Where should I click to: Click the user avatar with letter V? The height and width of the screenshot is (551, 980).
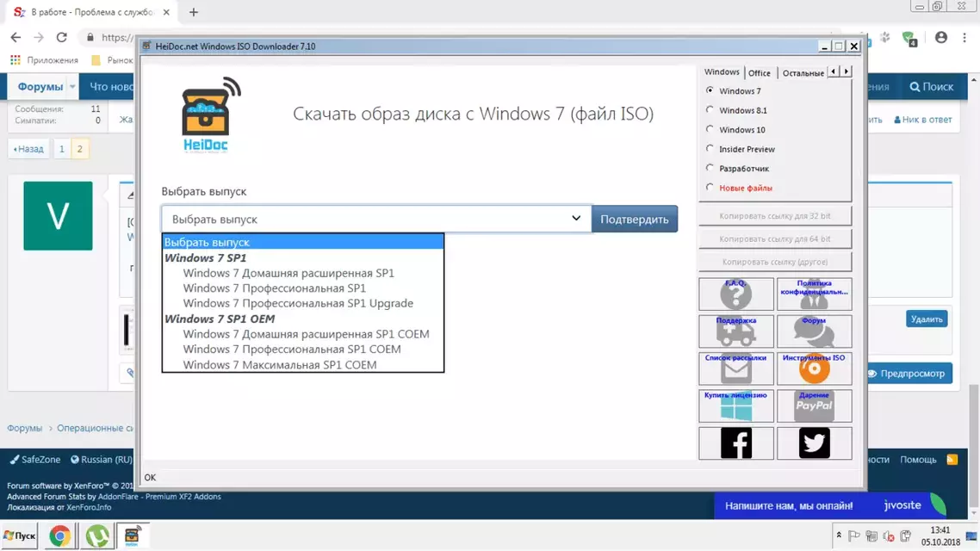coord(58,216)
